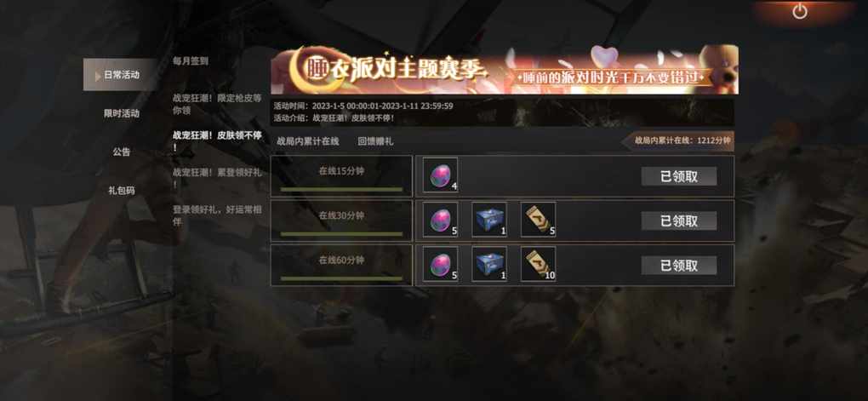This screenshot has height=401, width=868.
Task: Open 登录领好礼，好运常相伴 activity
Action: point(216,216)
